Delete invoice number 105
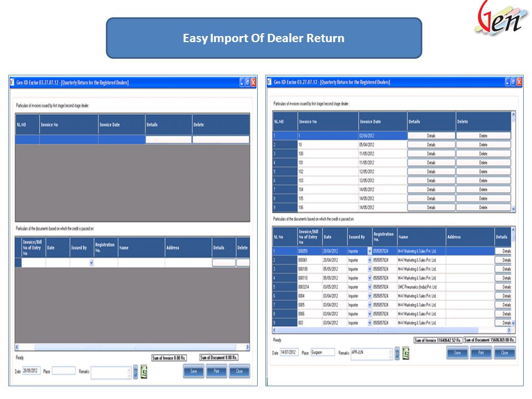The width and height of the screenshot is (532, 399). pyautogui.click(x=483, y=198)
